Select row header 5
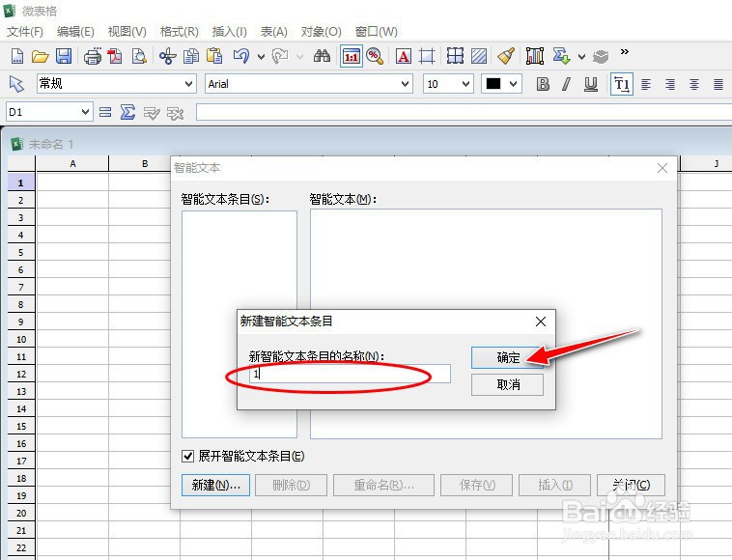732x560 pixels. (x=21, y=252)
